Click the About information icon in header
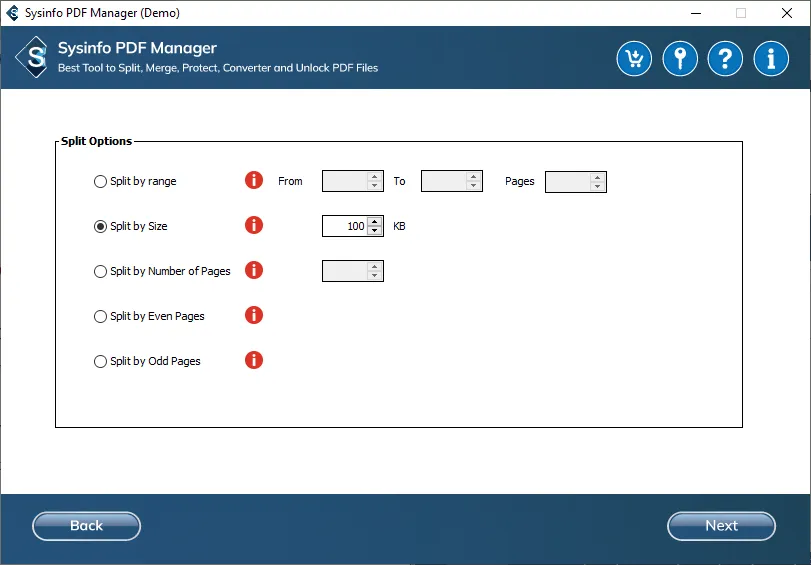The width and height of the screenshot is (811, 565). (x=771, y=58)
